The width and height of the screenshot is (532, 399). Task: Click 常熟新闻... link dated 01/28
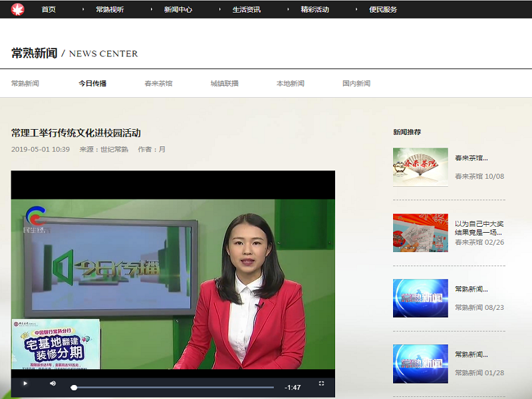coord(471,354)
